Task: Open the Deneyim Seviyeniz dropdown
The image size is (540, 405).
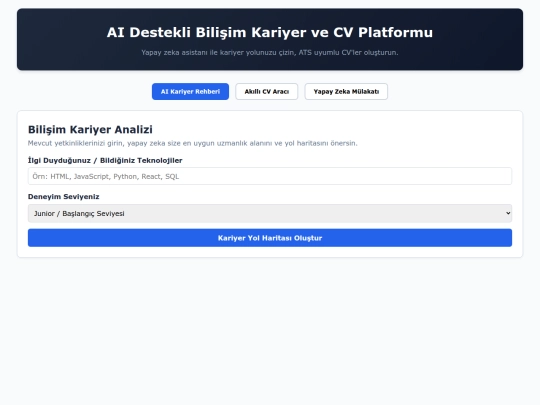Action: tap(270, 214)
